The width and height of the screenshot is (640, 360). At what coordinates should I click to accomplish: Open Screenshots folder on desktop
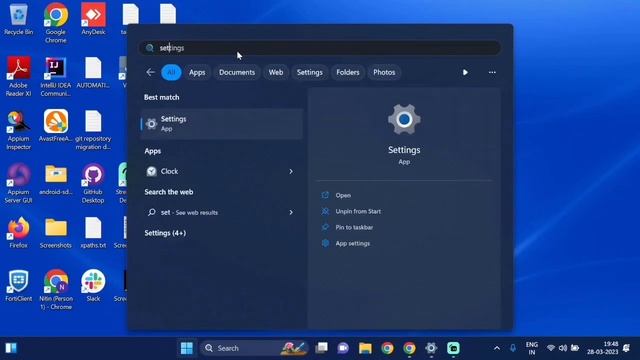(56, 233)
